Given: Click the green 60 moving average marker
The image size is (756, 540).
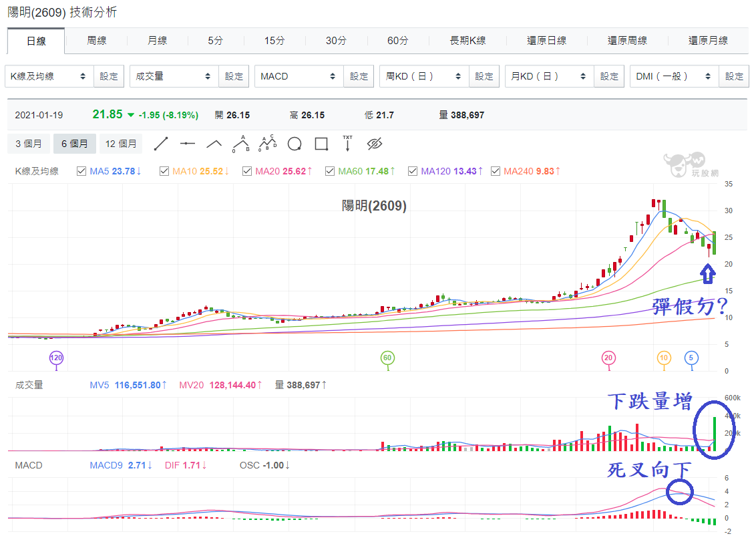Looking at the screenshot, I should pos(387,358).
